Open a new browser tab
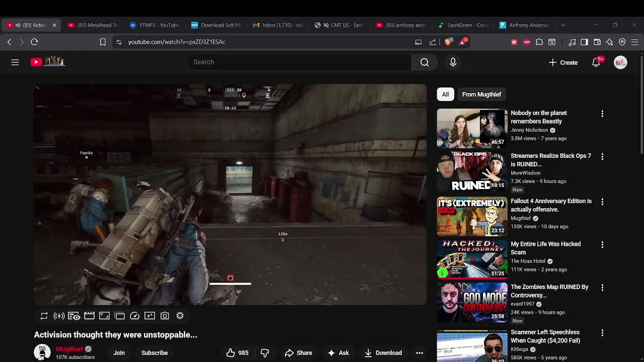The image size is (644, 362). click(x=563, y=25)
